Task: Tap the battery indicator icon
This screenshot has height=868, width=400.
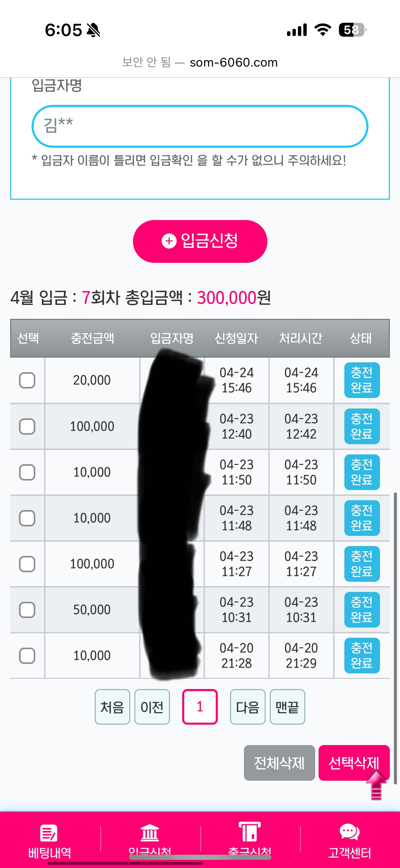Action: [x=352, y=30]
